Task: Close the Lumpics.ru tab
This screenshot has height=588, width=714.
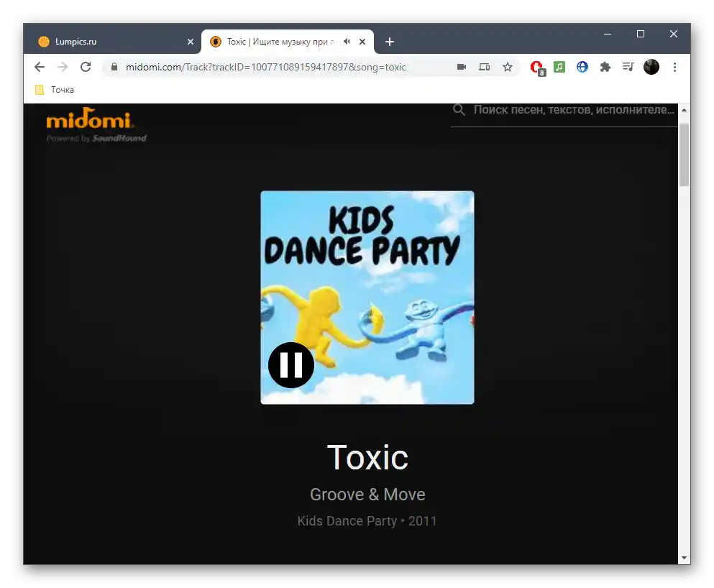Action: coord(191,42)
